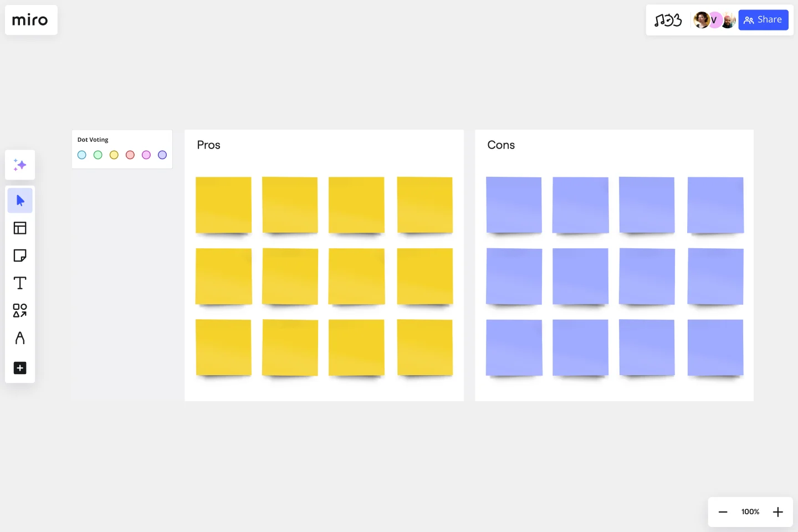Image resolution: width=798 pixels, height=532 pixels.
Task: Zoom in with the plus button
Action: [x=778, y=512]
